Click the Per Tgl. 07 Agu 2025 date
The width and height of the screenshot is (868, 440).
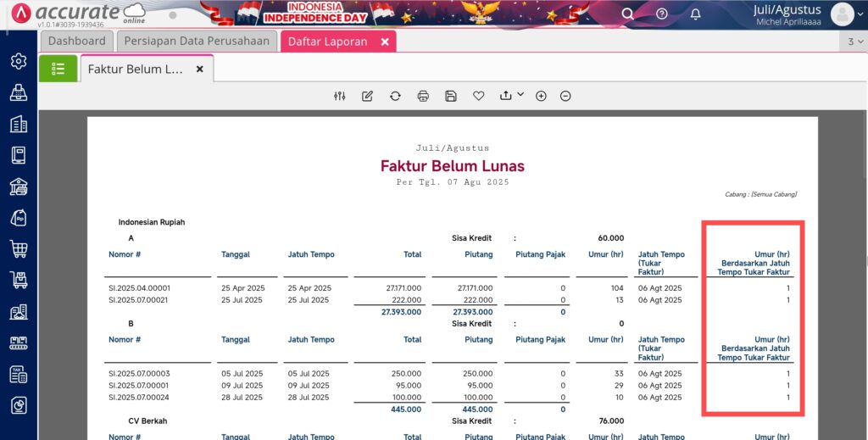pos(453,182)
